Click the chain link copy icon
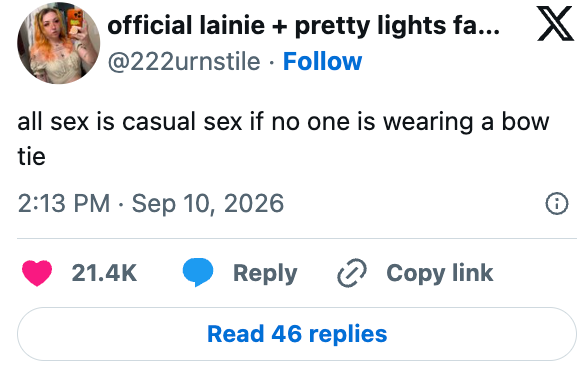This screenshot has width=586, height=372. tap(352, 273)
